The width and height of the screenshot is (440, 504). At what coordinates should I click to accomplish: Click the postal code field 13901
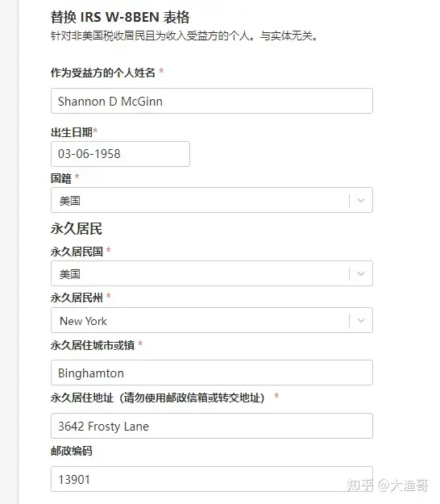pos(212,479)
